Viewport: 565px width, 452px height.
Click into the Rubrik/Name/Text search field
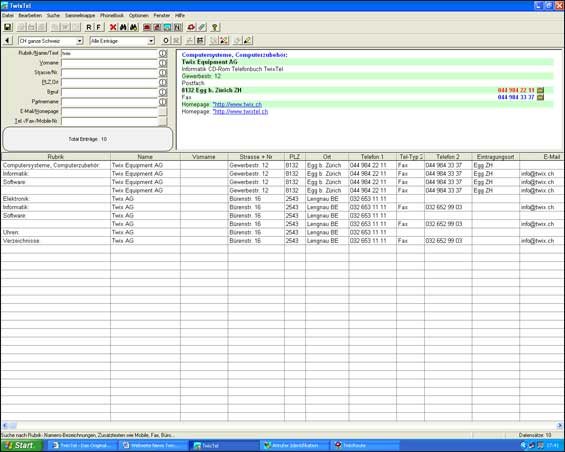109,53
